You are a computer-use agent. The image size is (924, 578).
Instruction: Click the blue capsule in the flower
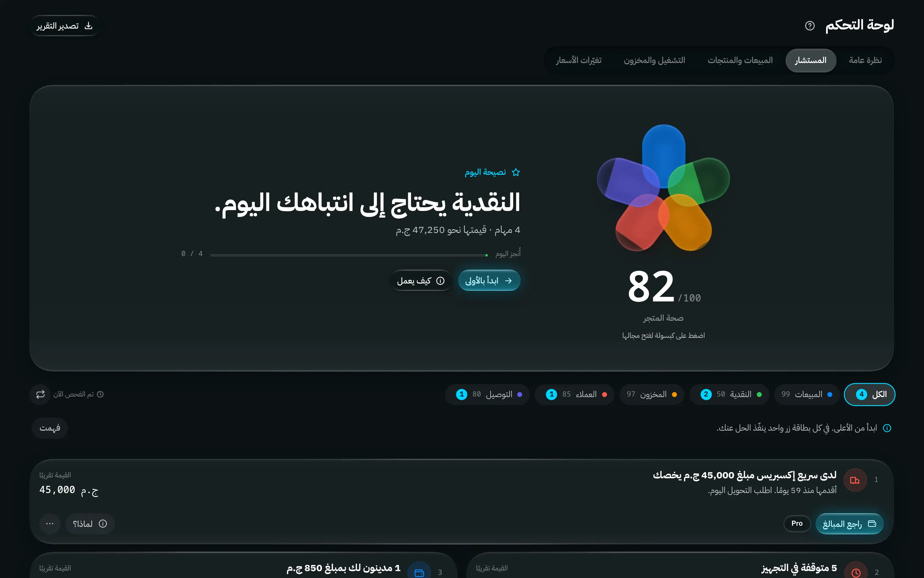663,156
